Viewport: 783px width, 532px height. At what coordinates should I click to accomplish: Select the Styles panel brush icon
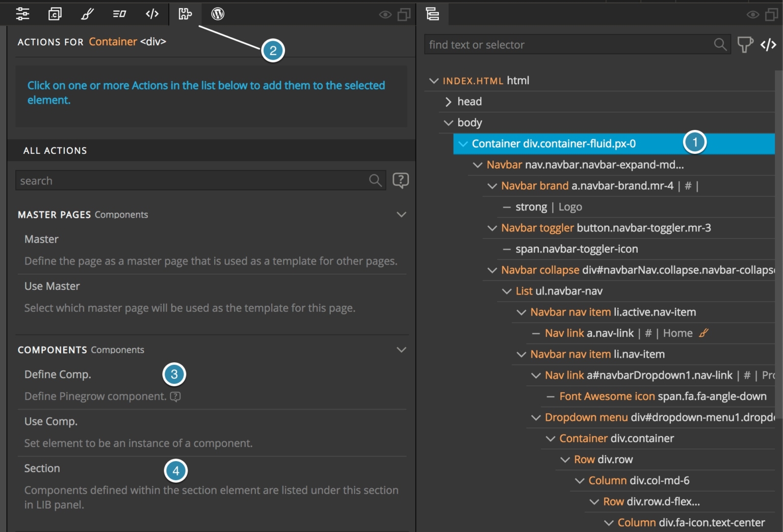click(x=87, y=14)
